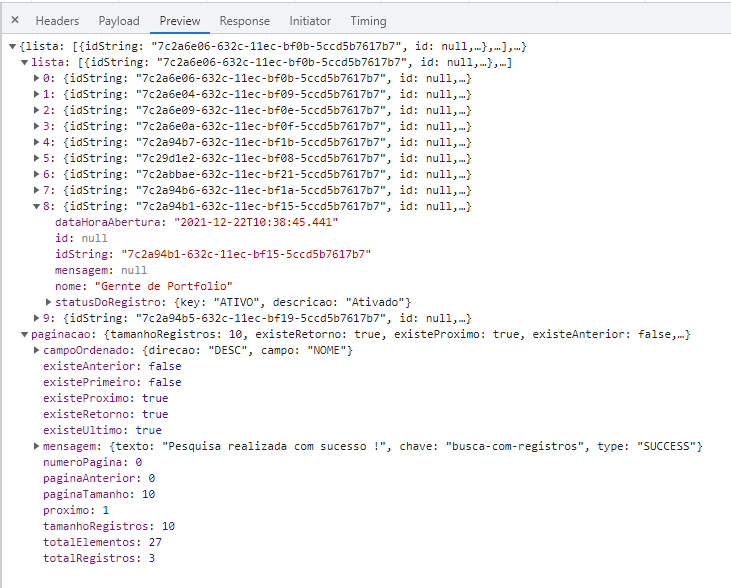Click the tamanhoRegistros: 10 property line
The width and height of the screenshot is (731, 588).
pos(109,526)
